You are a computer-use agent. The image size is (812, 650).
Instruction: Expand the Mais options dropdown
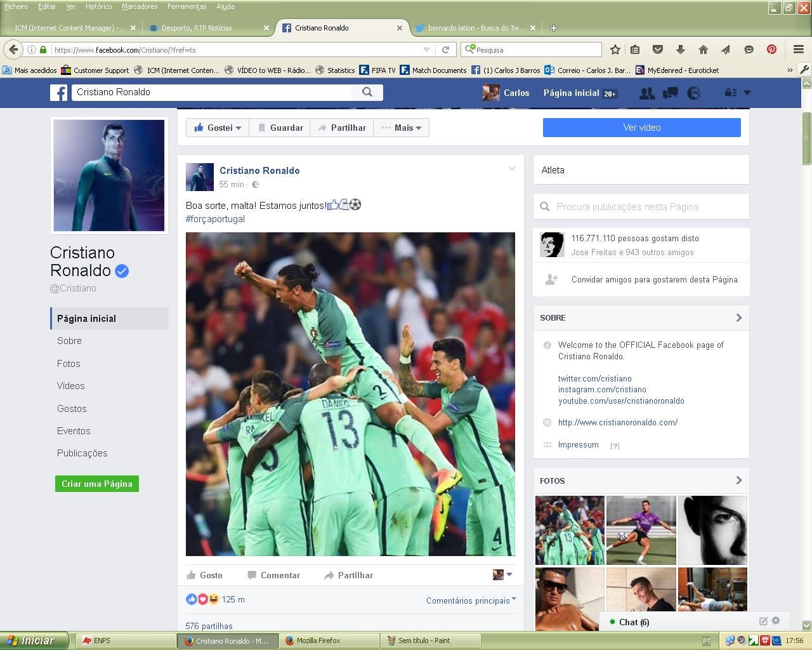pyautogui.click(x=402, y=128)
